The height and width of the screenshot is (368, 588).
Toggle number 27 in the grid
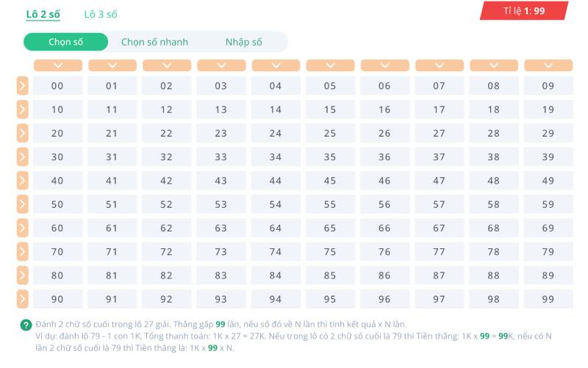coord(439,133)
